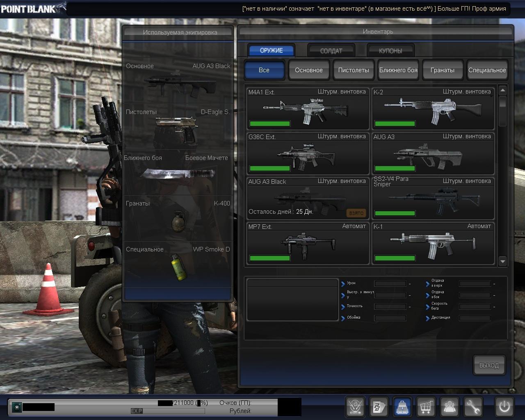Click the equipped combat machete image
Screen dimensions: 525x420
(178, 173)
